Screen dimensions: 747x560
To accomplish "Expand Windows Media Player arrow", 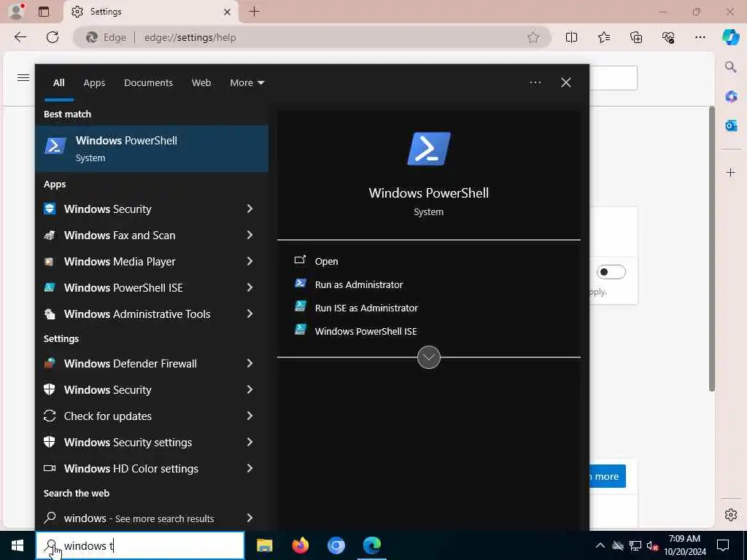I will 249,261.
